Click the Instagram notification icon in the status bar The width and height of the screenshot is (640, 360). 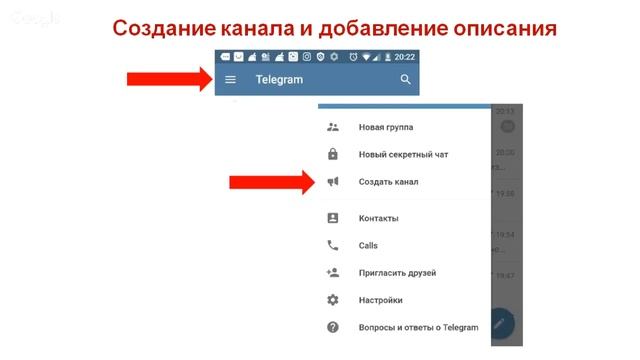pos(307,57)
